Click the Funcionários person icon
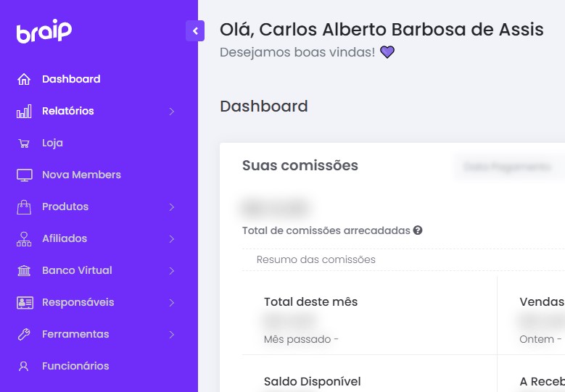 point(24,366)
